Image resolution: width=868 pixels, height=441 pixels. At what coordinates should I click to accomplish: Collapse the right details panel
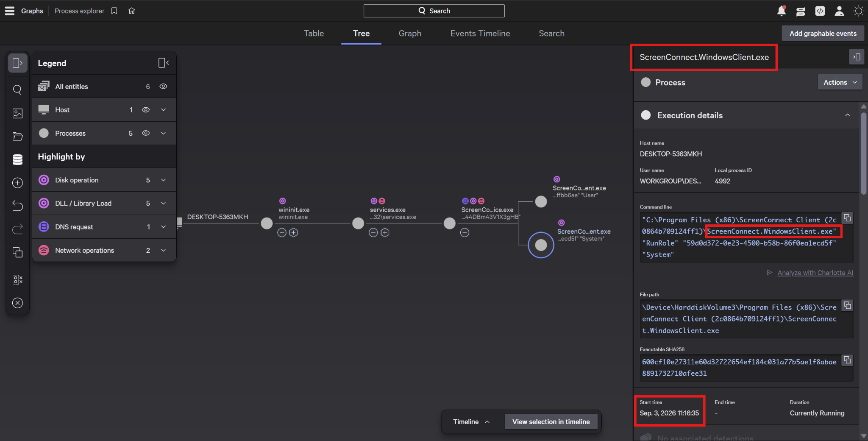pos(857,57)
